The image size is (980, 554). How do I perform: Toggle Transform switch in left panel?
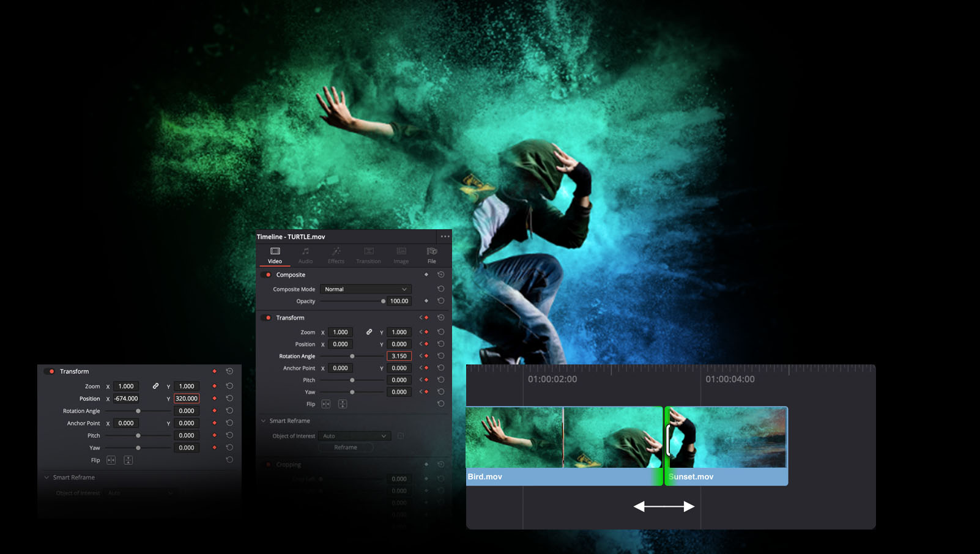tap(50, 372)
